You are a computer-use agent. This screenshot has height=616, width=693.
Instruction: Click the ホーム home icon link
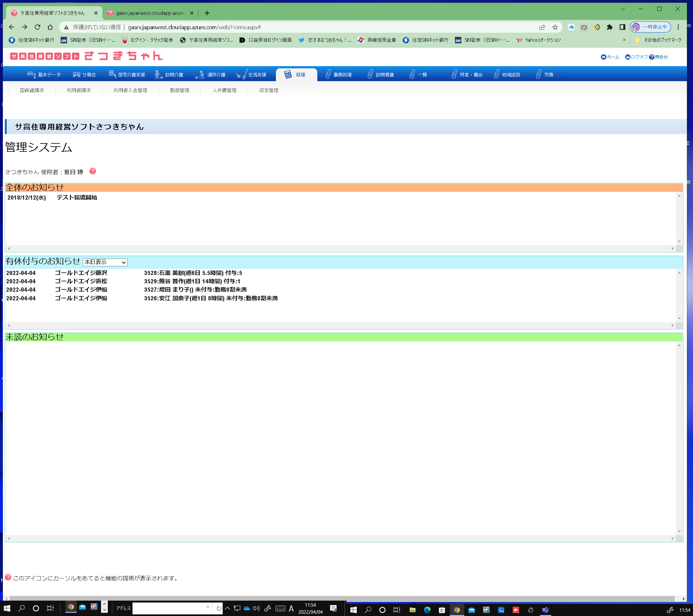tap(610, 57)
